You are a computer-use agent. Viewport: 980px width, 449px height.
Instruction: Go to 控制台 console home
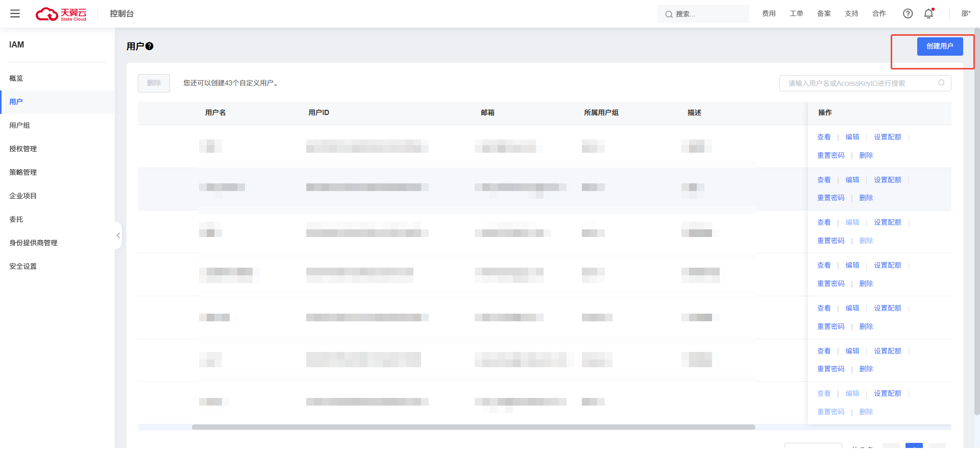121,14
